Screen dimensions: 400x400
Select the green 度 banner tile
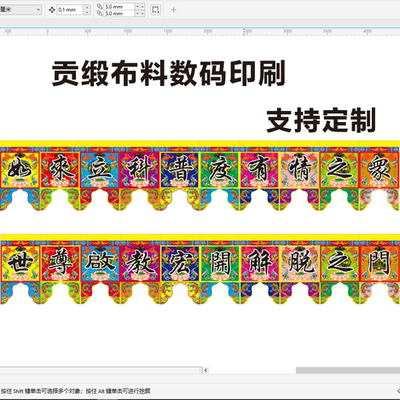pos(220,170)
